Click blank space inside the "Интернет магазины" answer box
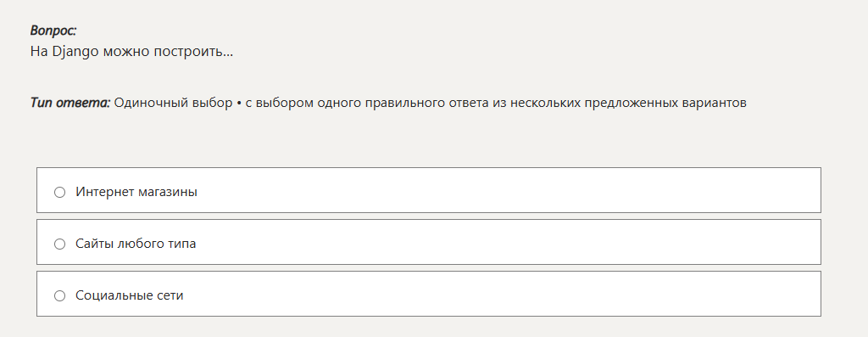The width and height of the screenshot is (868, 337). pos(498,190)
